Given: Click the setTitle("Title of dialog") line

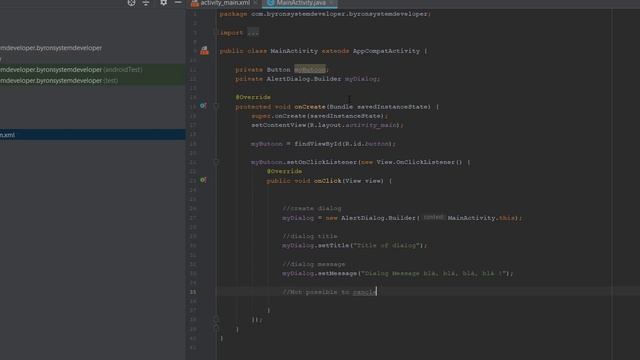Looking at the screenshot, I should coord(354,245).
